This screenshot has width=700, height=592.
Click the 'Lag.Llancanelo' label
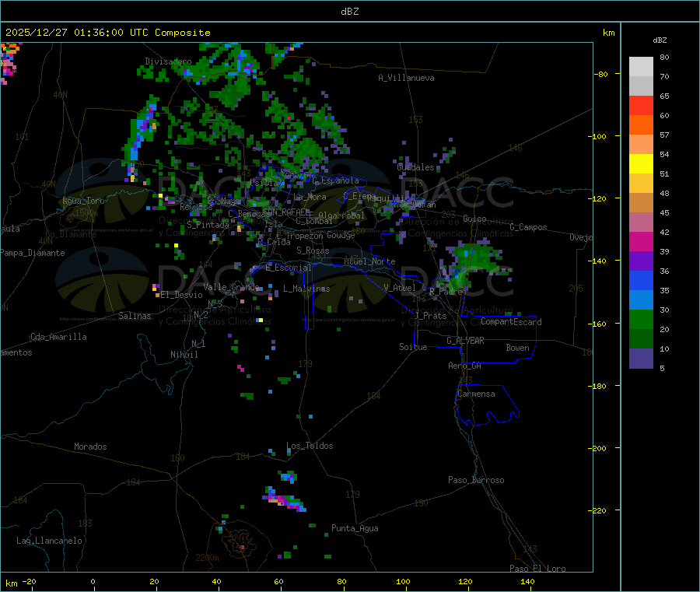50,541
